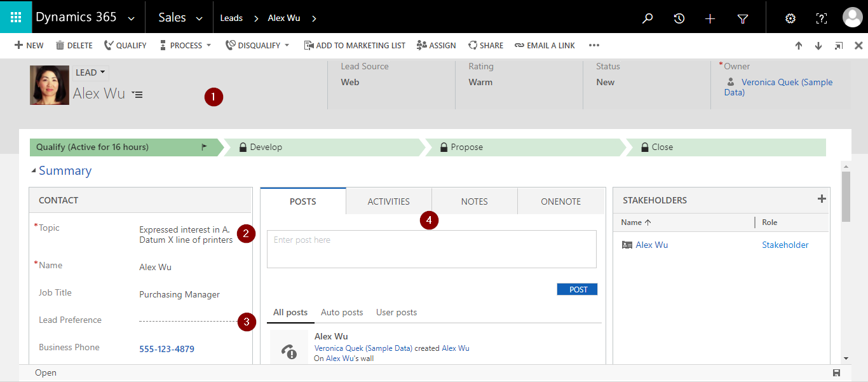Add a stakeholder with the plus icon
The width and height of the screenshot is (868, 382).
click(x=822, y=198)
